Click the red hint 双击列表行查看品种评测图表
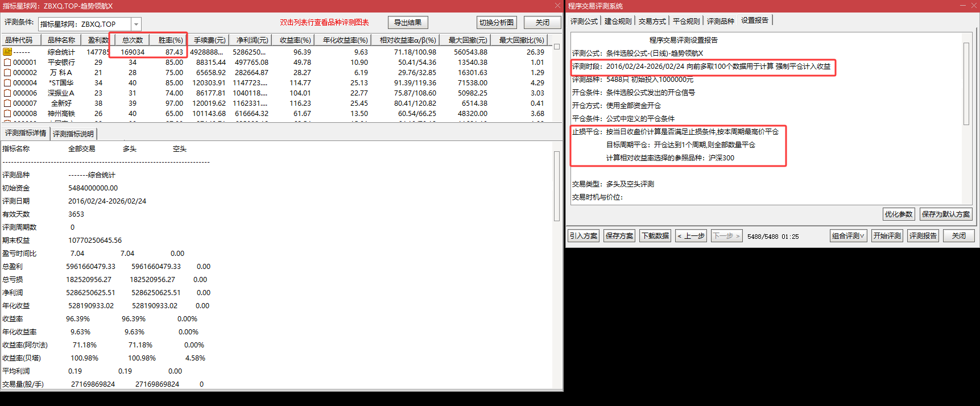Image resolution: width=980 pixels, height=406 pixels. [x=324, y=23]
